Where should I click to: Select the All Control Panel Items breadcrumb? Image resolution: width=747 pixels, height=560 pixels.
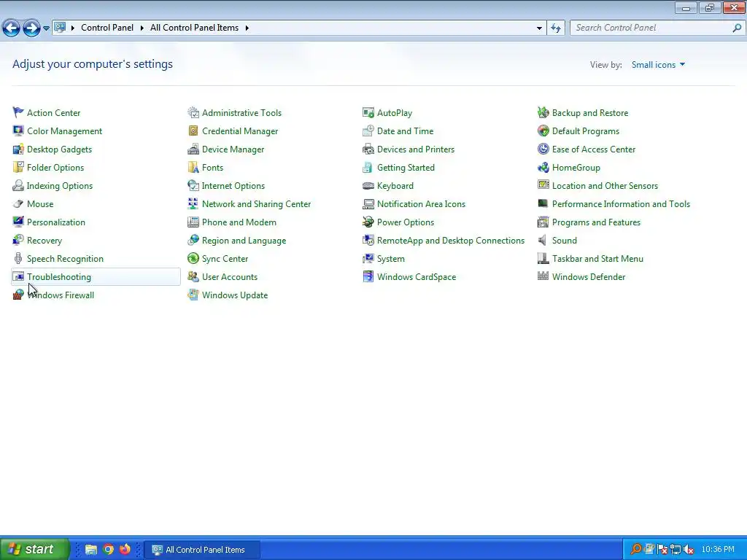[194, 28]
